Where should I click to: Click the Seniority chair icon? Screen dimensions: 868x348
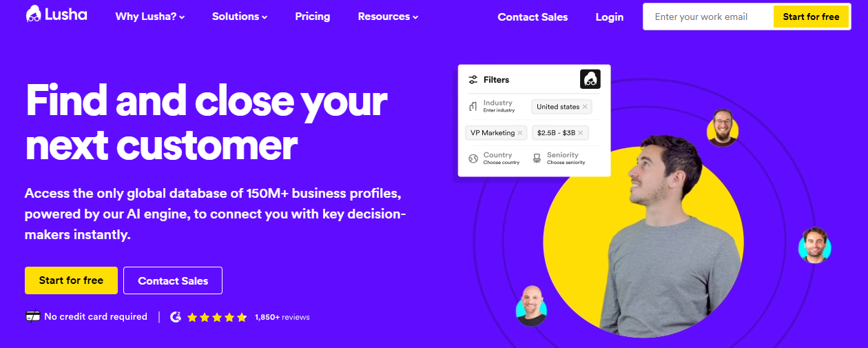point(537,158)
